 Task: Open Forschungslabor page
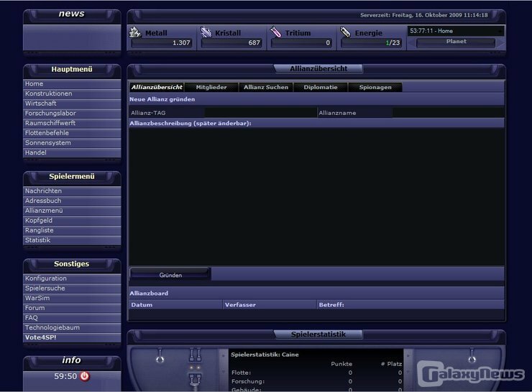tap(72, 114)
